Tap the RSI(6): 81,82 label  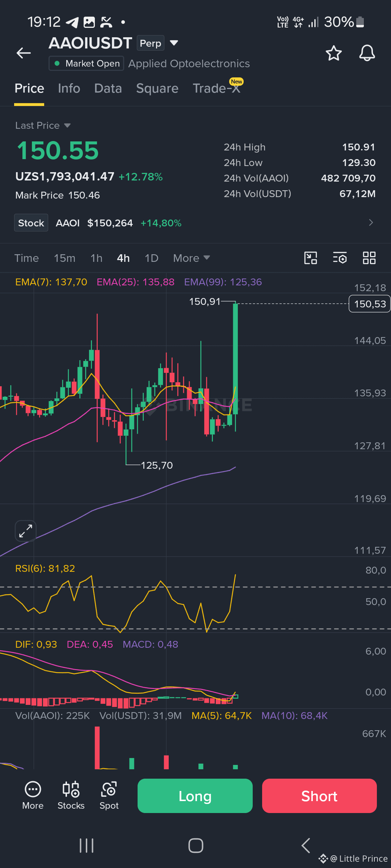(45, 568)
